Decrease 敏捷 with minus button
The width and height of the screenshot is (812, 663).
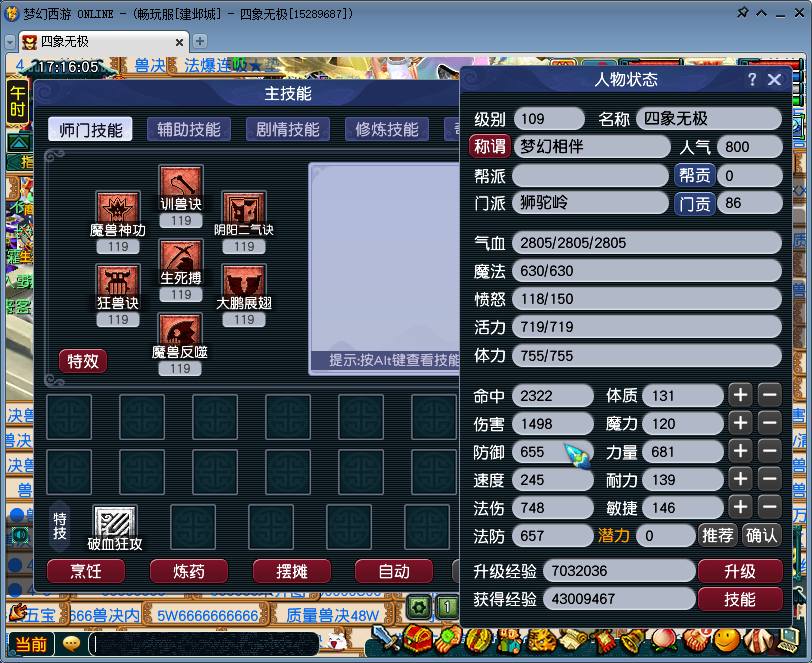click(x=770, y=507)
